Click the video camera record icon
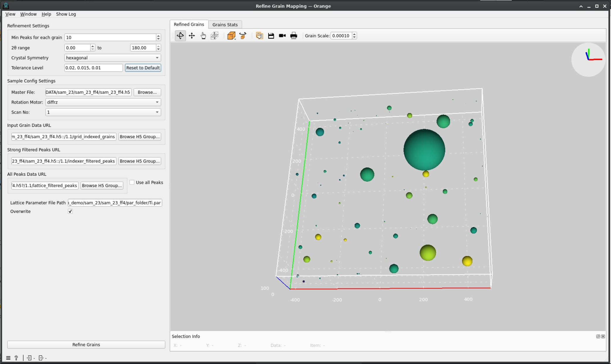Screen dimensions: 611x364 (282, 36)
